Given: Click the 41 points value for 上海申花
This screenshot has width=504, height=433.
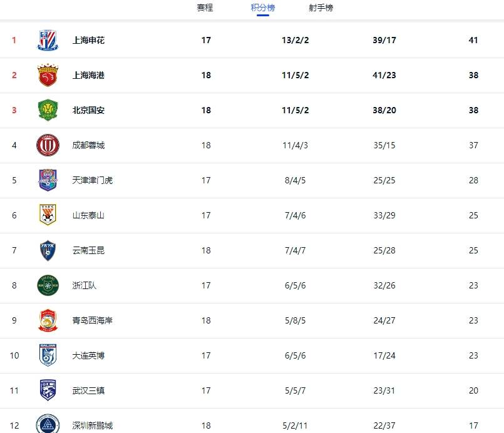Looking at the screenshot, I should (473, 40).
